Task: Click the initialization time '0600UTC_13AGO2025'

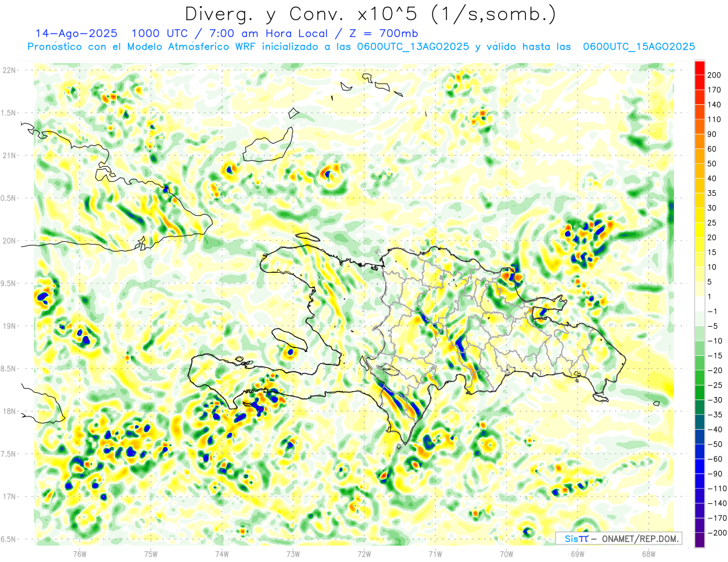Action: pyautogui.click(x=414, y=47)
